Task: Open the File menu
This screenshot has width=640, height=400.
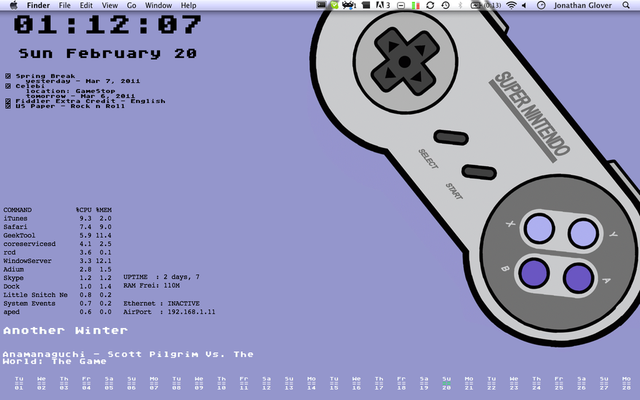Action: 65,5
